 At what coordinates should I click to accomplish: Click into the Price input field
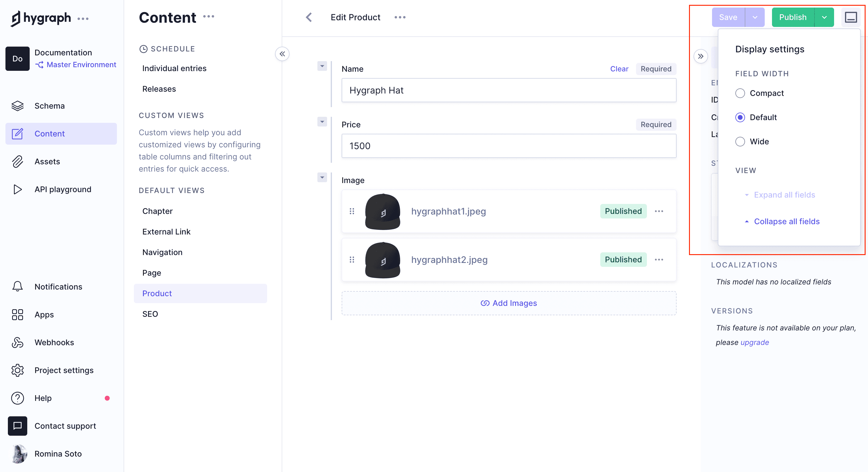(x=509, y=146)
